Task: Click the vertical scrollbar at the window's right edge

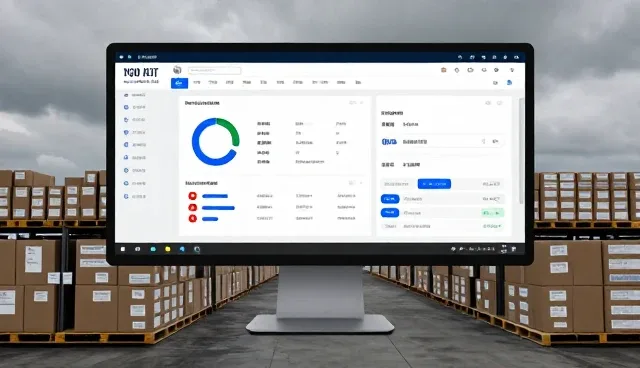Action: [521, 151]
